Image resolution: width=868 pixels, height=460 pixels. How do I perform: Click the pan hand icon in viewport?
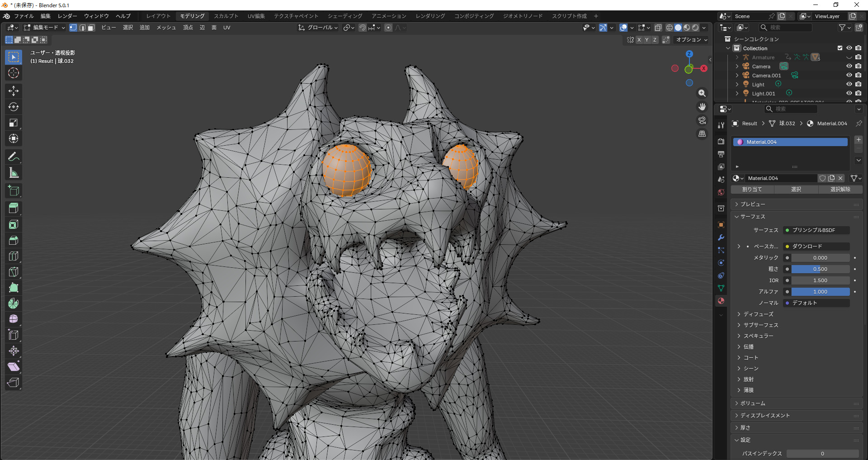(702, 107)
